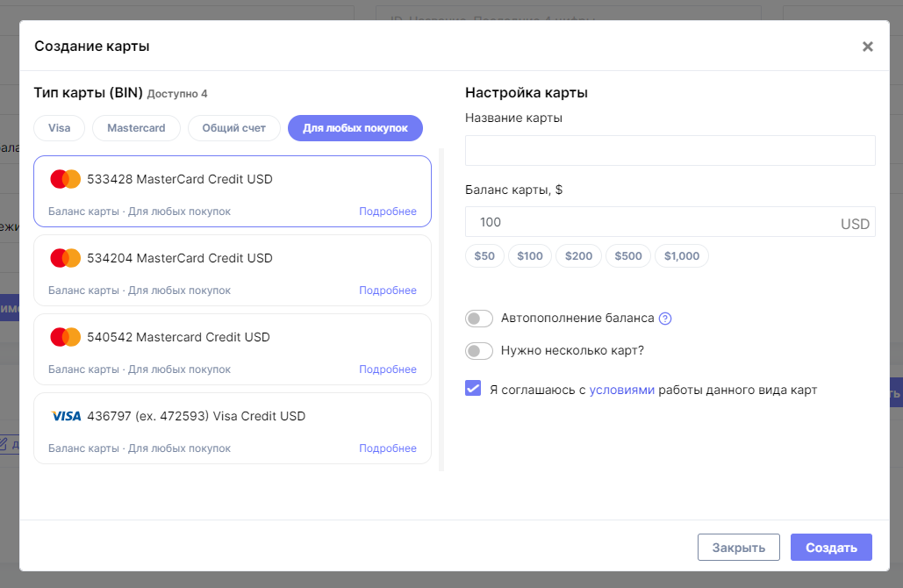Viewport: 903px width, 588px height.
Task: Click the Mastercard logo on the 533428 card
Action: 66,179
